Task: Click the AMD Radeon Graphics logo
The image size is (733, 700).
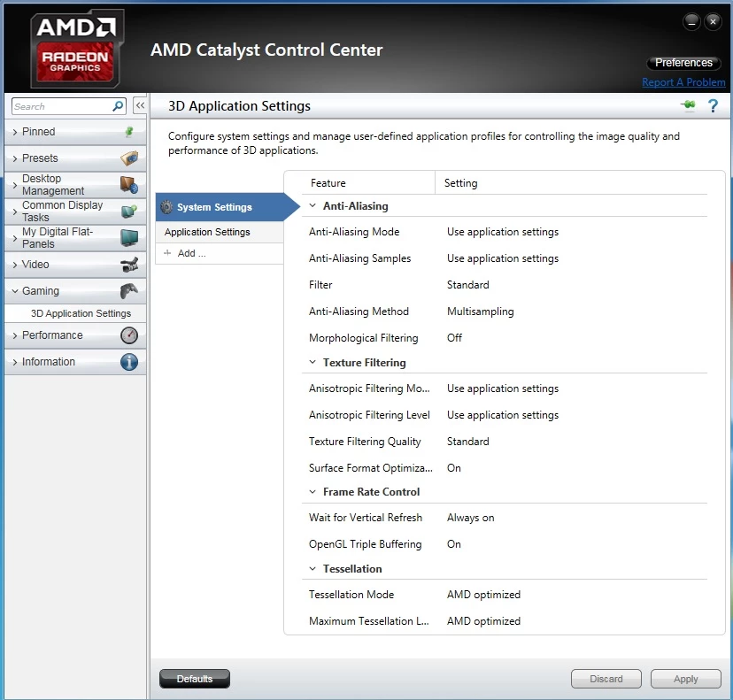Action: (76, 49)
